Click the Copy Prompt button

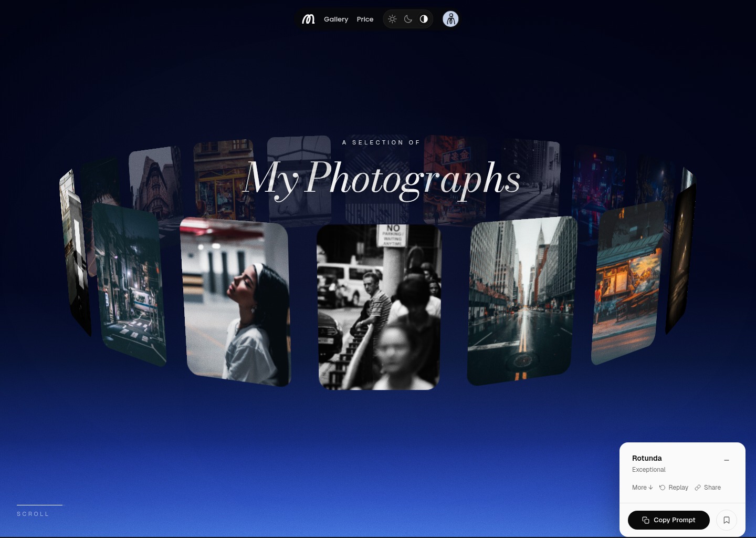click(669, 520)
